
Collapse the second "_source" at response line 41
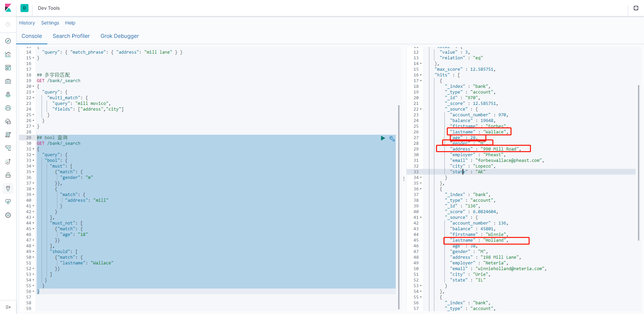[421, 217]
